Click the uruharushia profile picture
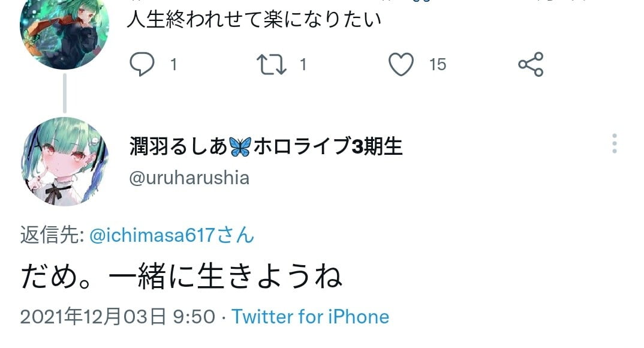Viewport: 644px width, 348px height. pyautogui.click(x=65, y=161)
